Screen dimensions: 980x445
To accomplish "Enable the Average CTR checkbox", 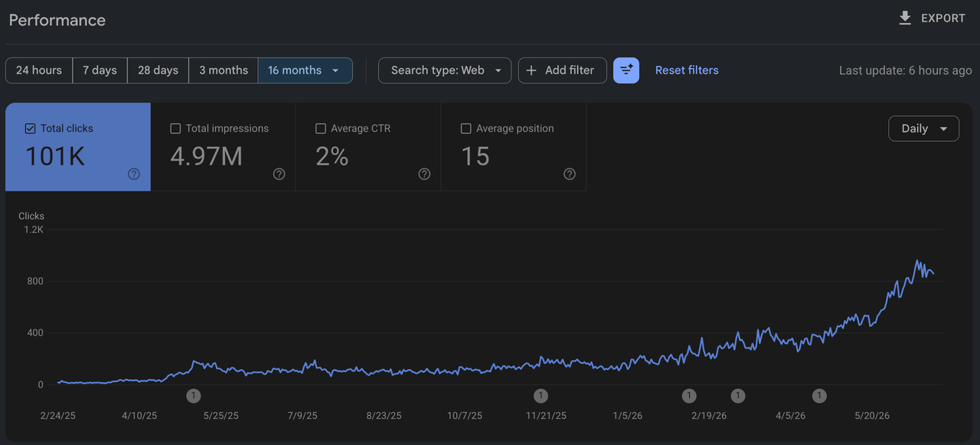I will pyautogui.click(x=321, y=129).
